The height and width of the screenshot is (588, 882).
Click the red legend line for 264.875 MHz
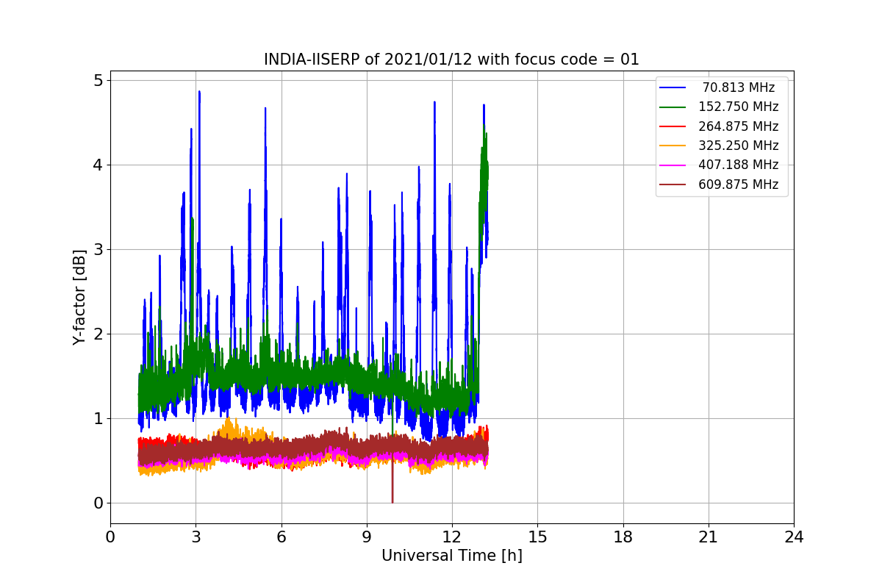pos(673,126)
